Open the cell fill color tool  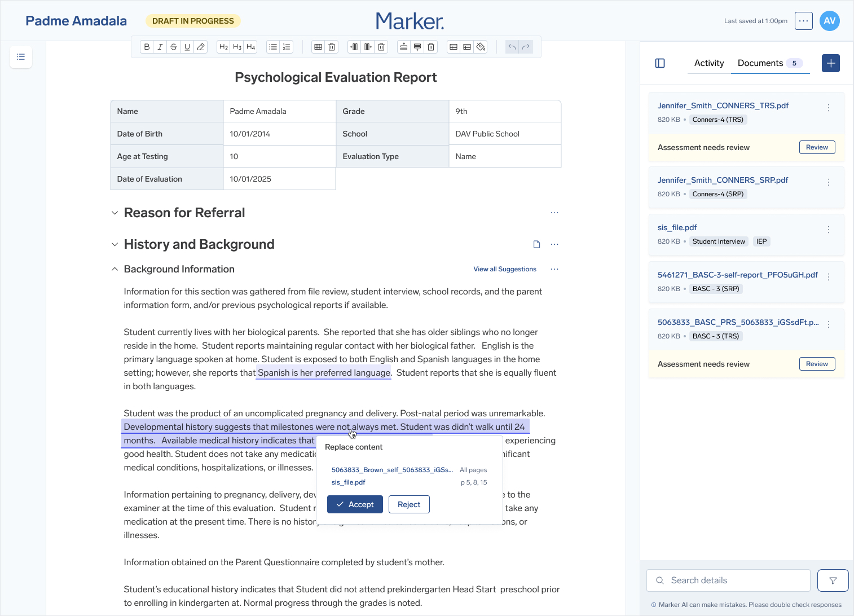[x=481, y=47]
